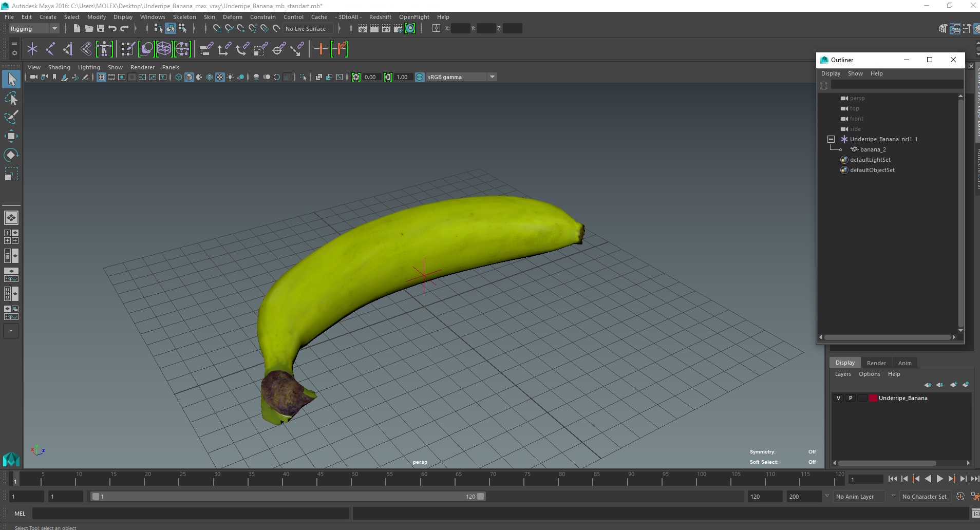Choose the Rotate tool
This screenshot has height=530, width=980.
(11, 155)
